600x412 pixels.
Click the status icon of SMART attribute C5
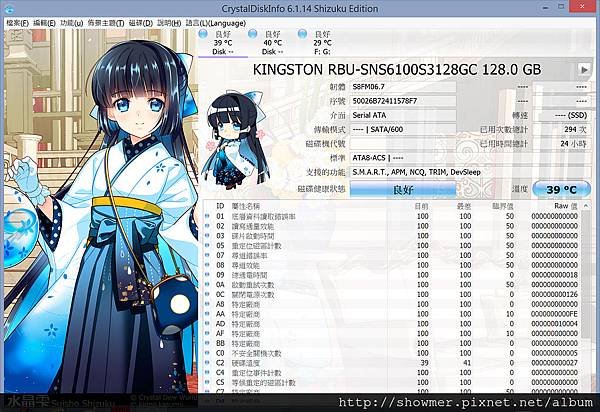click(207, 382)
